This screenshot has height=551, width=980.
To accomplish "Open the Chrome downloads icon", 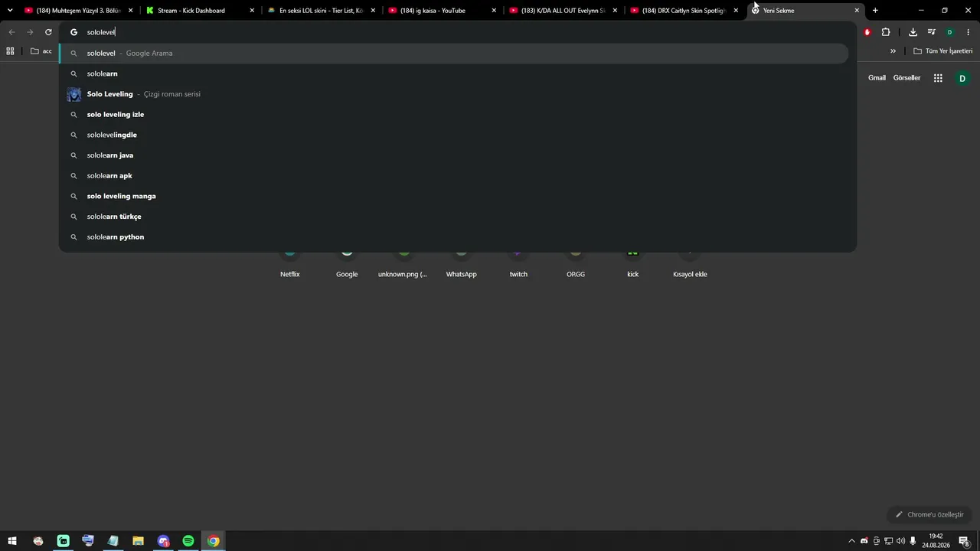I will tap(913, 32).
